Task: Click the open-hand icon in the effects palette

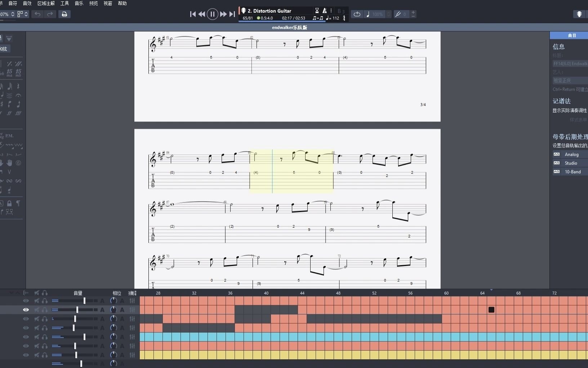Action: 9,163
